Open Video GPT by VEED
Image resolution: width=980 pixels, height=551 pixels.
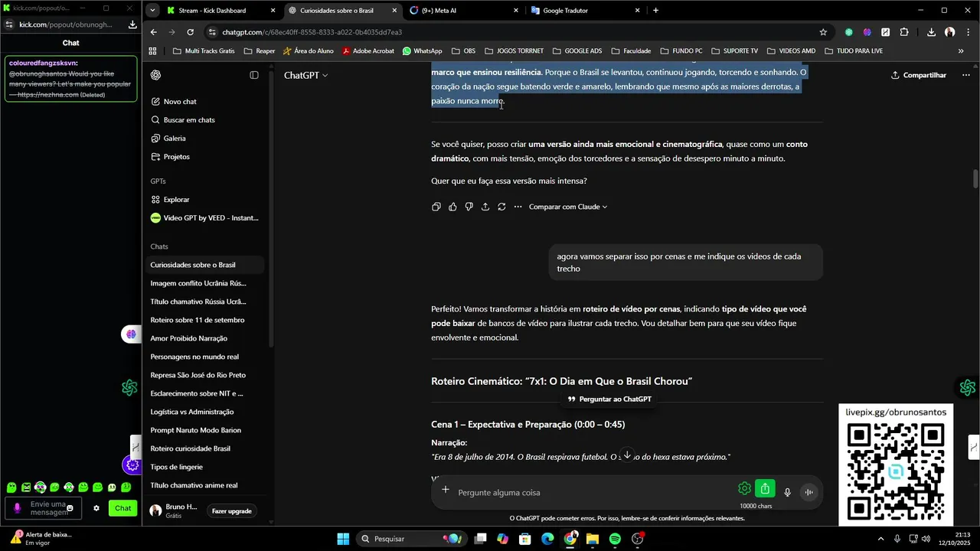[204, 218]
